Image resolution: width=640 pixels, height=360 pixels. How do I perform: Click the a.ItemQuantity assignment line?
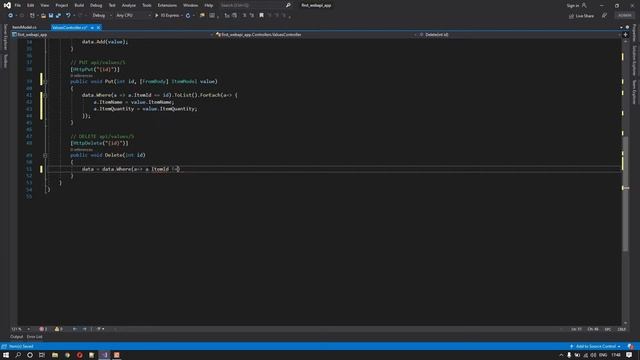tap(145, 109)
